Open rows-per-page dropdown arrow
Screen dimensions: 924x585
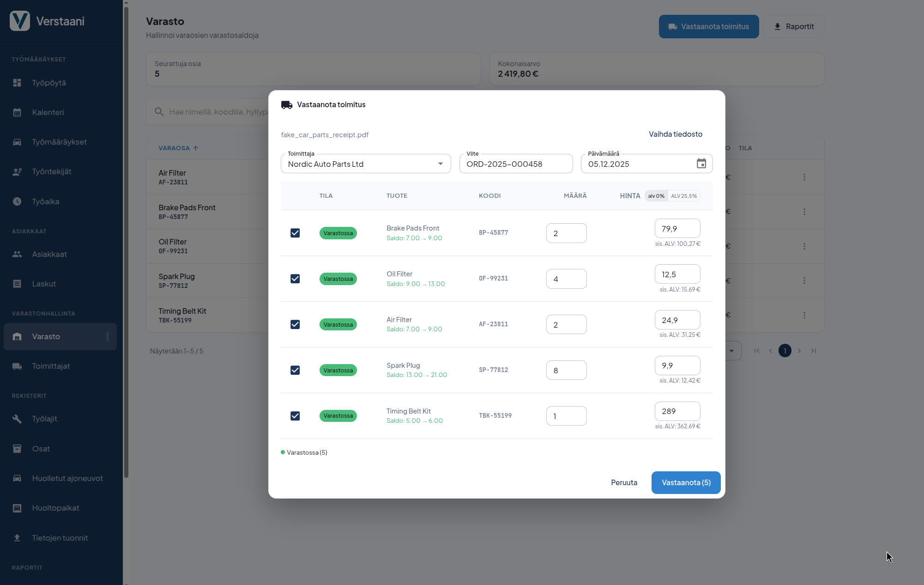click(731, 351)
